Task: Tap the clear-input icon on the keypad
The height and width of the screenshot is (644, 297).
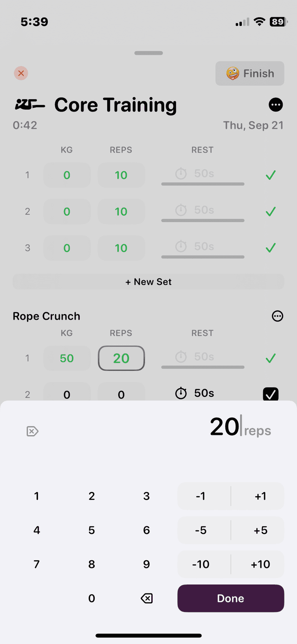Action: pos(32,431)
